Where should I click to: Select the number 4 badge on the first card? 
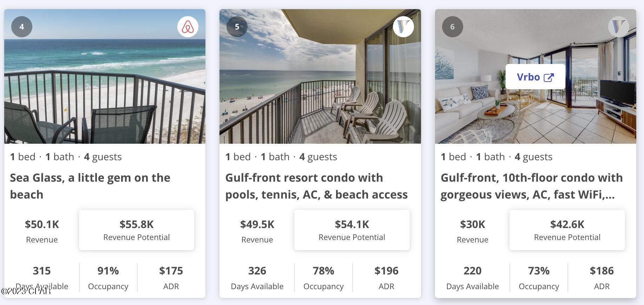[22, 26]
